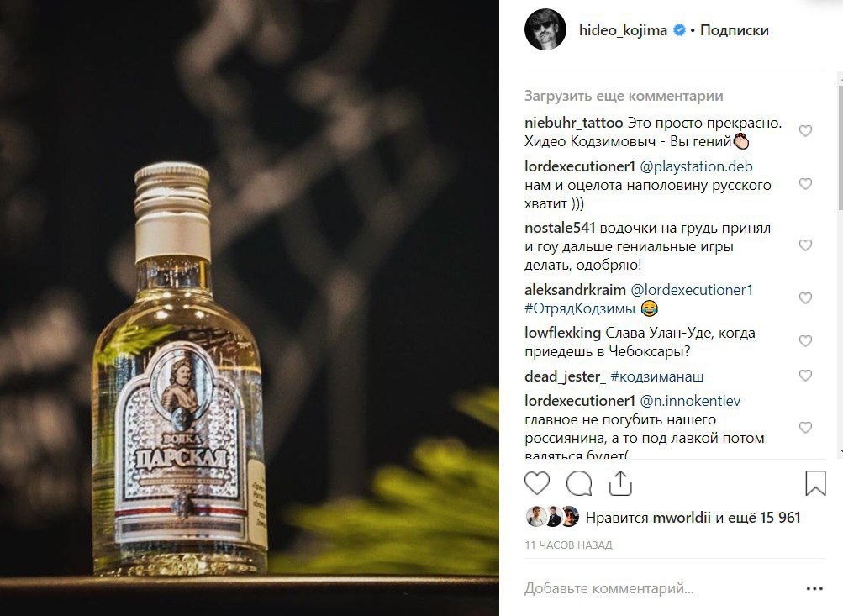This screenshot has height=616, width=843.
Task: Click the liker avatars beside Нравится
Action: tap(552, 517)
